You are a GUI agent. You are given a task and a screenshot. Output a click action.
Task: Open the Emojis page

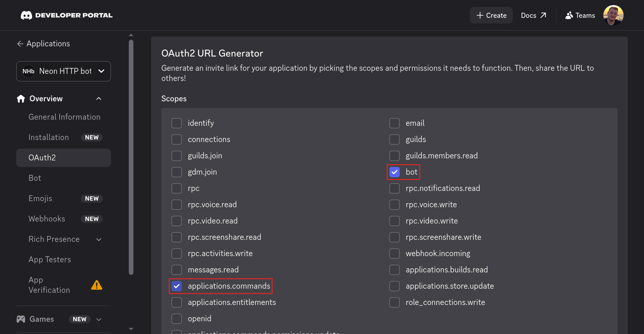[x=40, y=199]
